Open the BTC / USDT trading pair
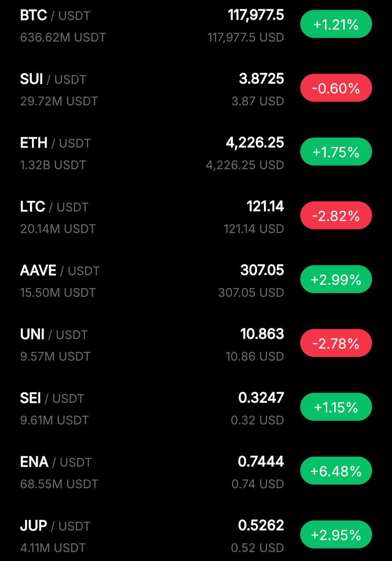 196,25
